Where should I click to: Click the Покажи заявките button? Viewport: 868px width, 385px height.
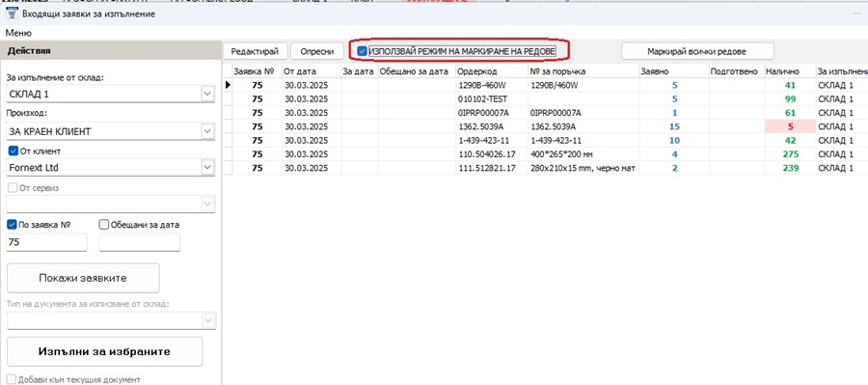[x=83, y=278]
